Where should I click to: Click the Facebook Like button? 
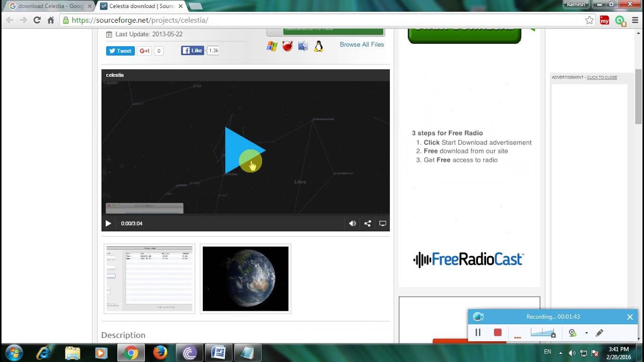coord(193,50)
